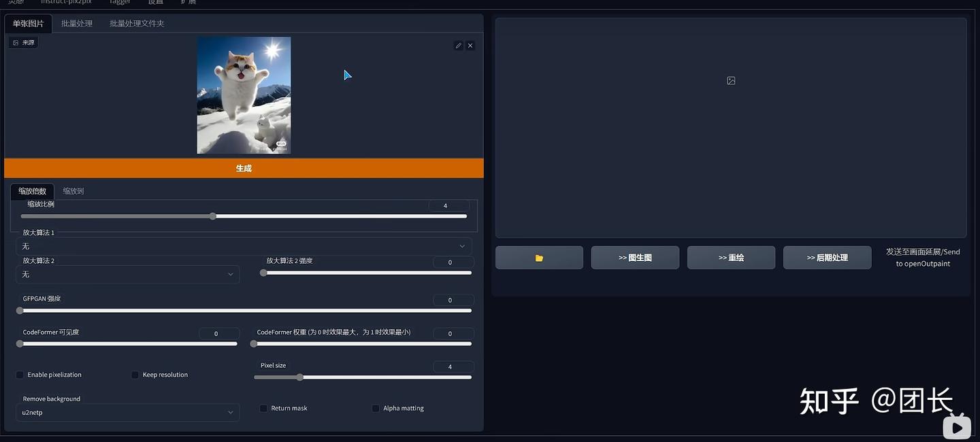Enable Alpha matting checkbox
Screen dimensions: 980x442
pyautogui.click(x=376, y=408)
